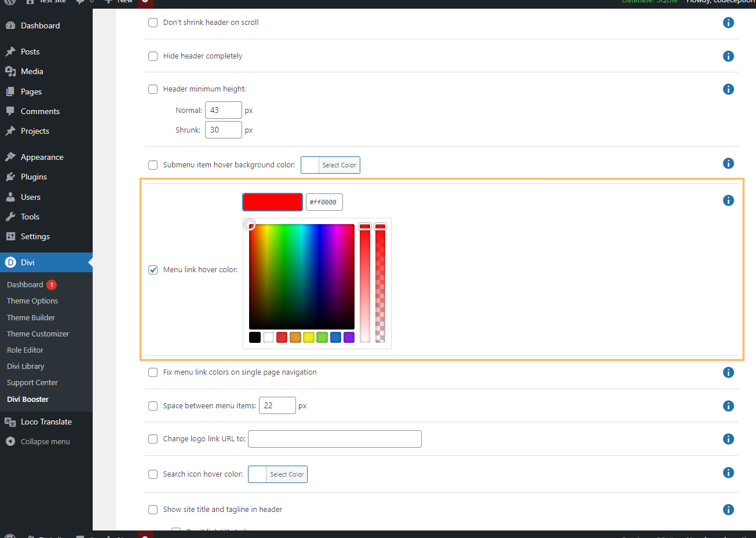
Task: Click the Appearance paintbrush icon
Action: coord(10,157)
